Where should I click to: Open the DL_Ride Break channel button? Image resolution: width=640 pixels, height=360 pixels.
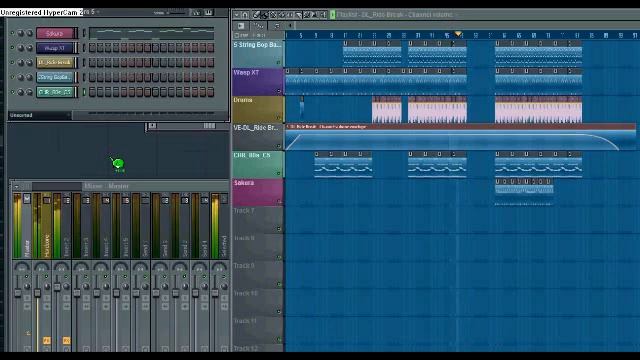pos(55,62)
